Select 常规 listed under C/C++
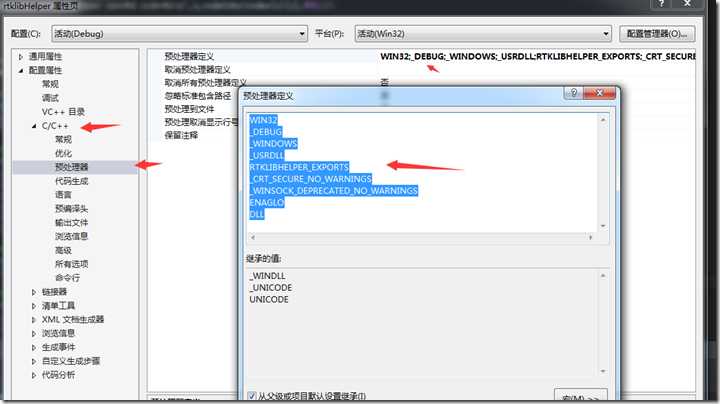720x404 pixels. (63, 139)
